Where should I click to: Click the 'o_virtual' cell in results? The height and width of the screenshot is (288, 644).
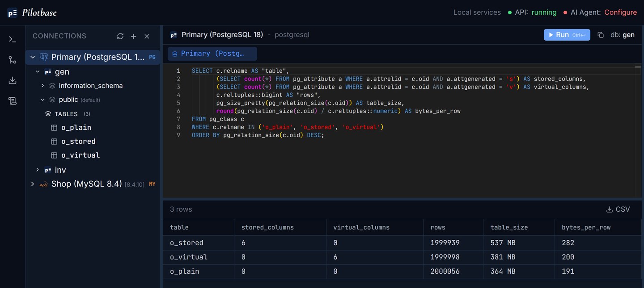[199, 257]
